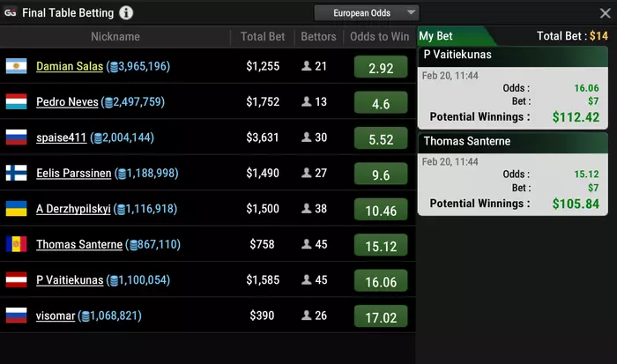Click the Argentina flag next to Damian Salas
This screenshot has height=364, width=617.
pos(16,66)
